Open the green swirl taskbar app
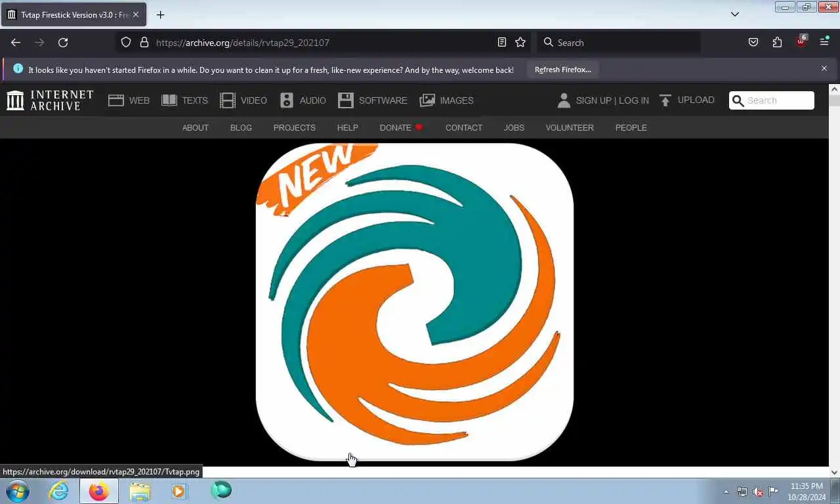Screen dimensions: 840x504 click(x=221, y=490)
